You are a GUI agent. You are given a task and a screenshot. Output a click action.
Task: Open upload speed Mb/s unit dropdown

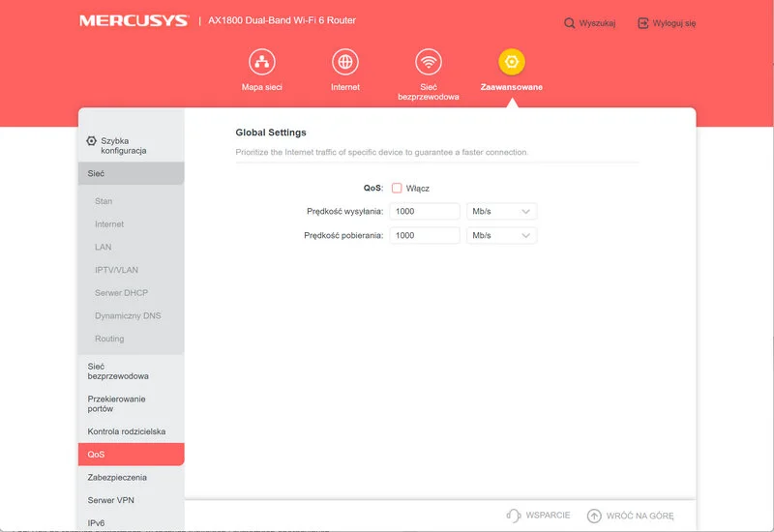tap(501, 211)
